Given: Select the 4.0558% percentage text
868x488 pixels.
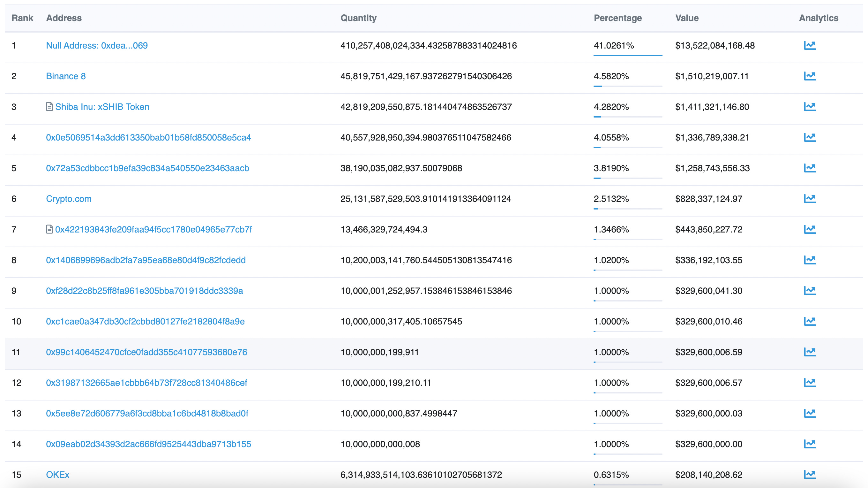Looking at the screenshot, I should click(x=611, y=138).
